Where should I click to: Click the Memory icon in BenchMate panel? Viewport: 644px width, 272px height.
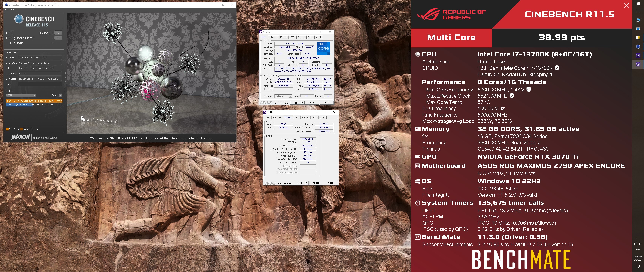tap(418, 129)
